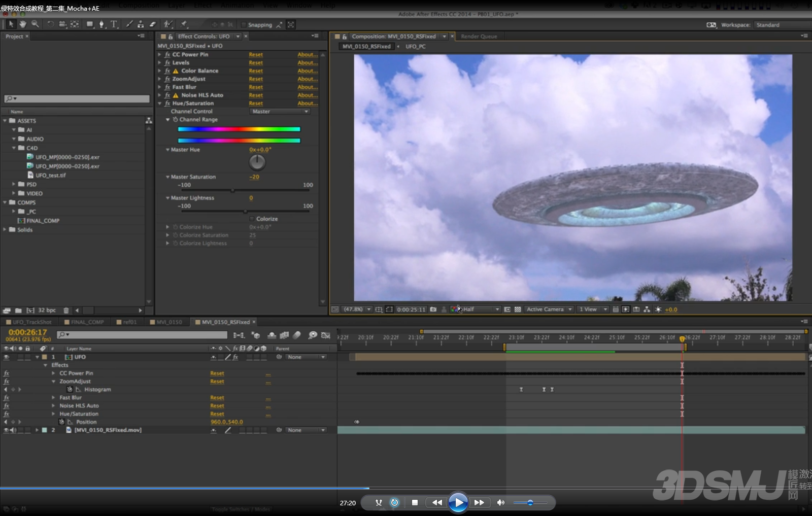Mute audio of MVI_0150_RSFixed.mov layer
Image resolution: width=812 pixels, height=516 pixels.
point(13,430)
